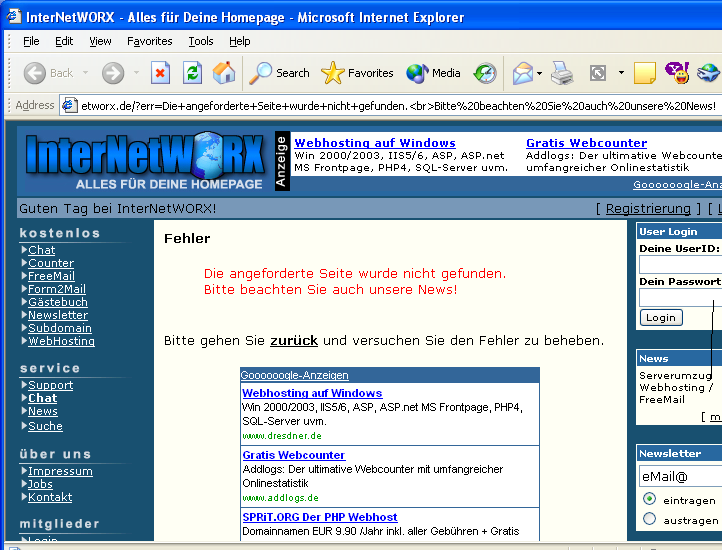This screenshot has width=722, height=550.
Task: Open center ad Webhosting auf Windows link
Action: (312, 393)
